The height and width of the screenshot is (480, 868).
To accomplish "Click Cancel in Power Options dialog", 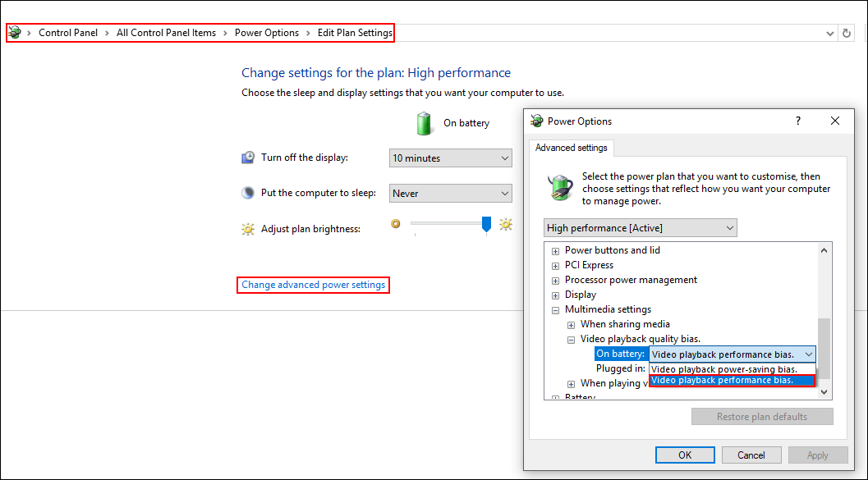I will click(x=751, y=455).
